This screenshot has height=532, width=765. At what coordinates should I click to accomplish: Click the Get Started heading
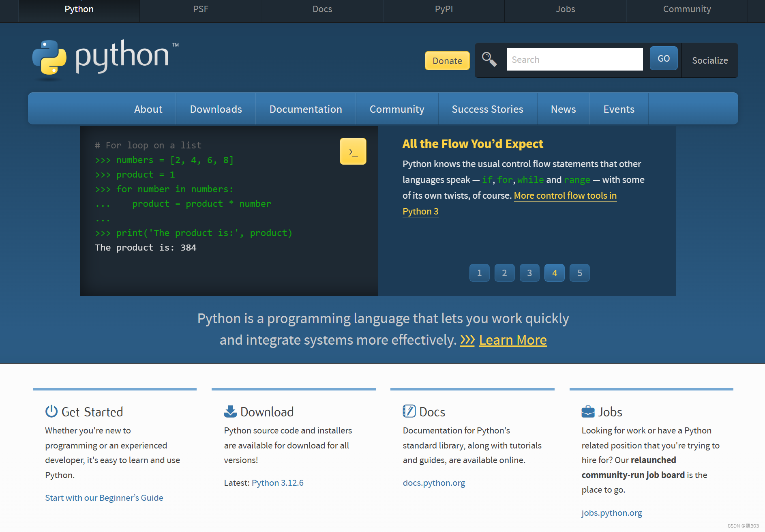(x=92, y=412)
